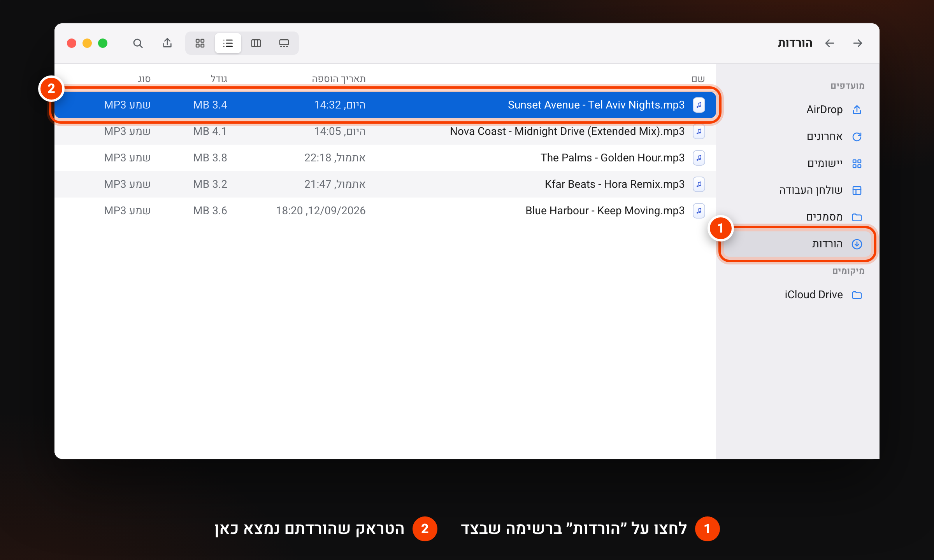The width and height of the screenshot is (934, 560).
Task: Sort by תאריך הוספה (Date Added) header
Action: coord(339,79)
